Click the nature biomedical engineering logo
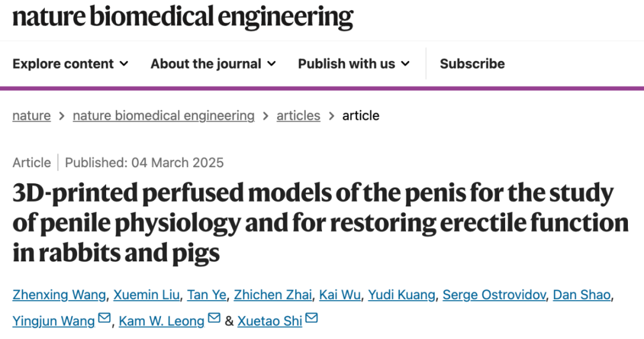 pyautogui.click(x=182, y=17)
